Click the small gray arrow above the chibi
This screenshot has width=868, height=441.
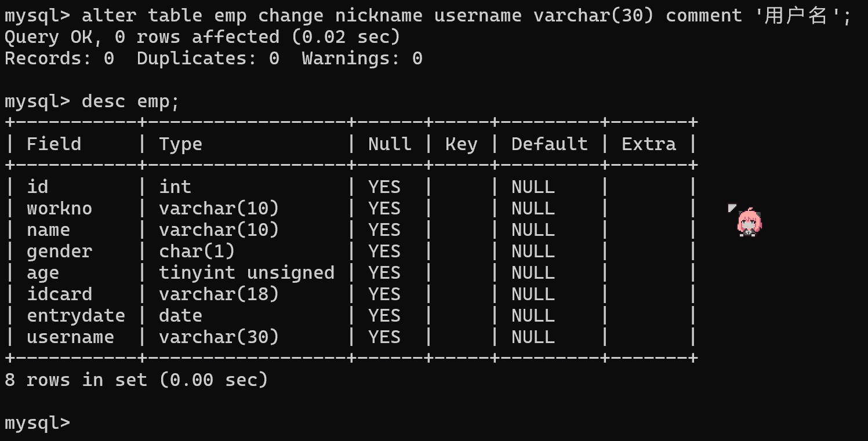coord(732,207)
